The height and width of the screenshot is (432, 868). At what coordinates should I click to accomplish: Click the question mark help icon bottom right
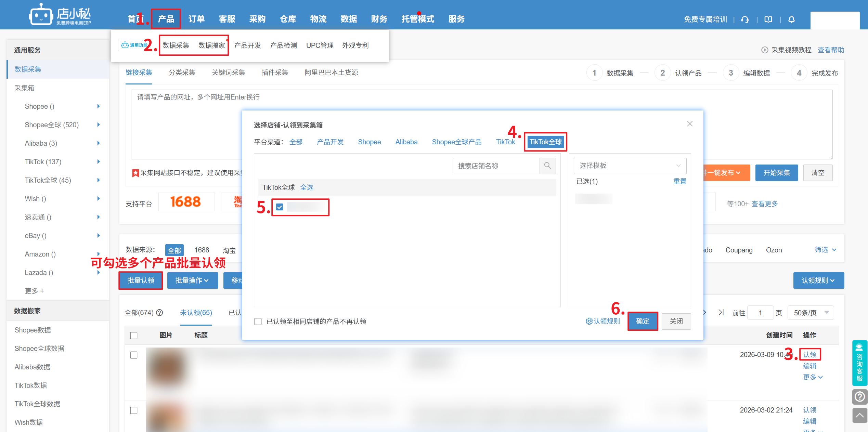859,397
